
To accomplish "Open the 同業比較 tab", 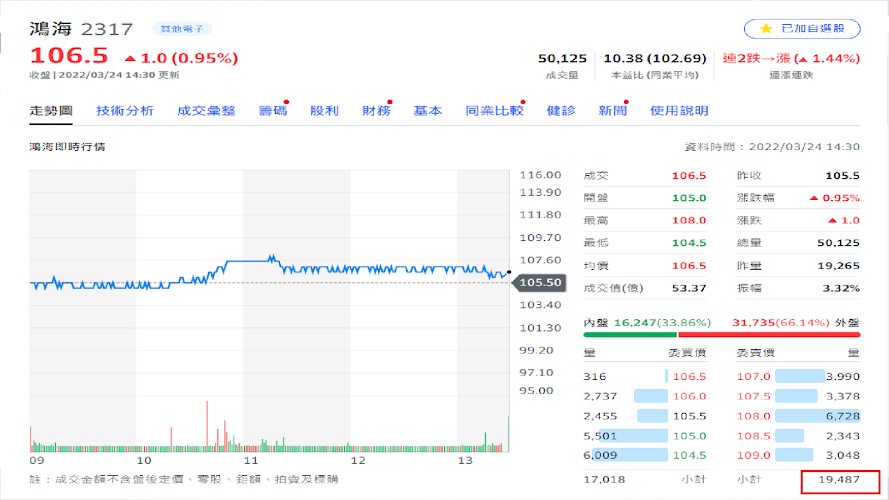I will [494, 111].
